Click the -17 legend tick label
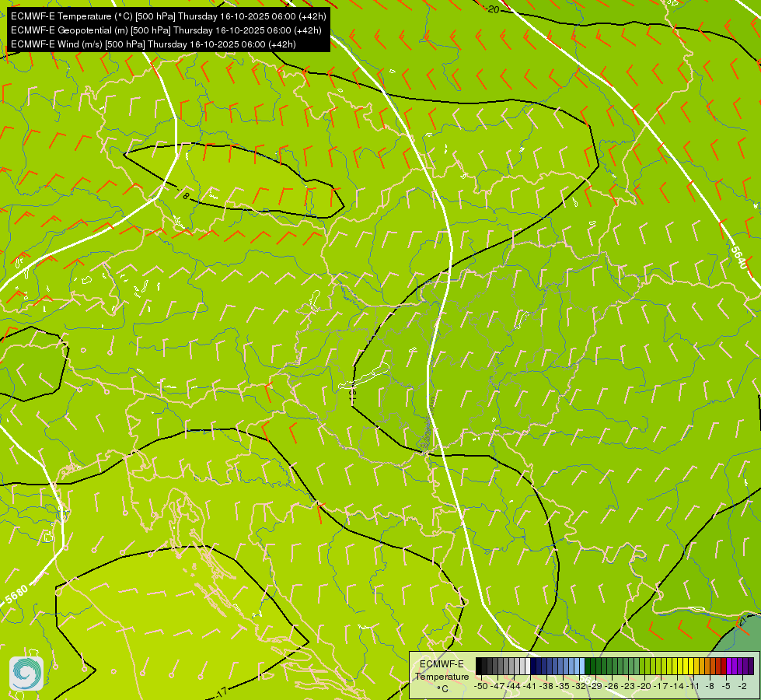This screenshot has width=761, height=700. (661, 686)
